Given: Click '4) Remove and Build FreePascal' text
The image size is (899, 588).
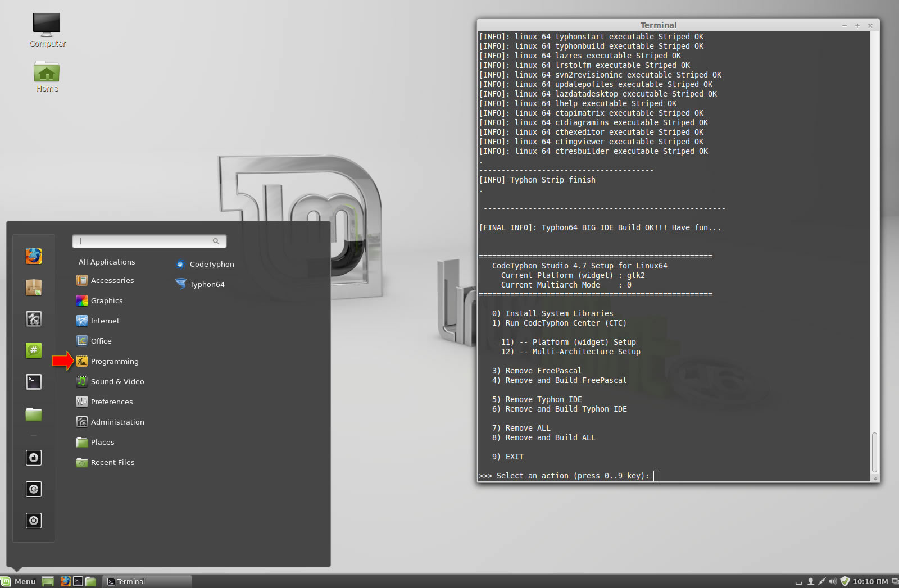Looking at the screenshot, I should (x=559, y=380).
